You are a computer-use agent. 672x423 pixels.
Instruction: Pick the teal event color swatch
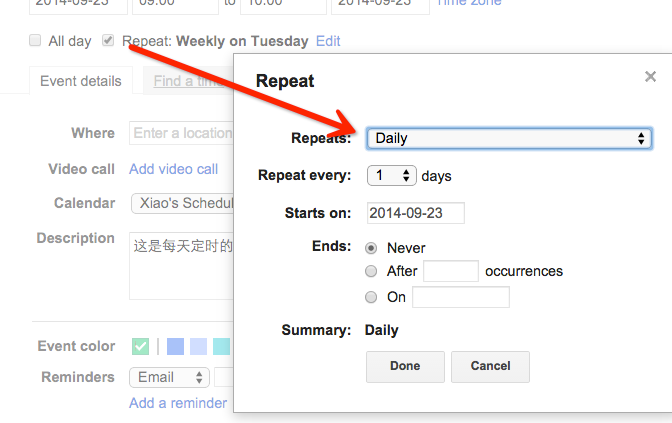(221, 346)
